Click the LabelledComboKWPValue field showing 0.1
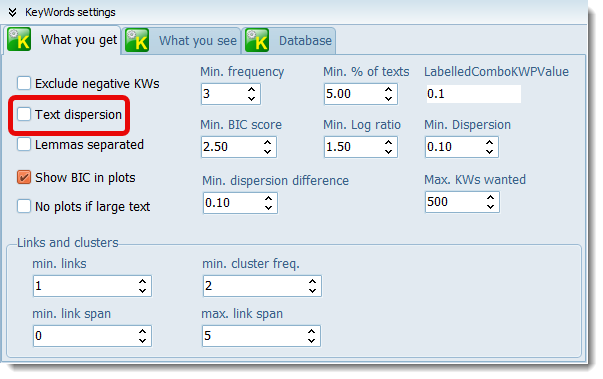This screenshot has width=603, height=379. click(473, 94)
